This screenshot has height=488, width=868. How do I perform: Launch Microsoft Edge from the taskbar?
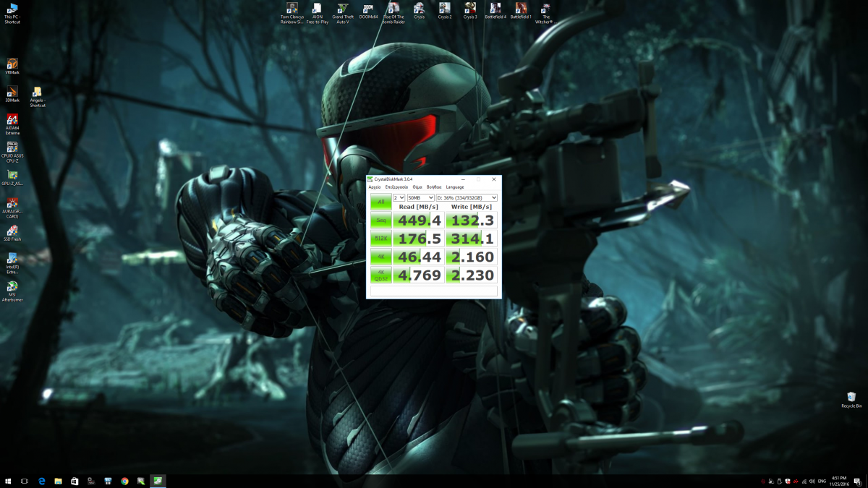coord(42,481)
